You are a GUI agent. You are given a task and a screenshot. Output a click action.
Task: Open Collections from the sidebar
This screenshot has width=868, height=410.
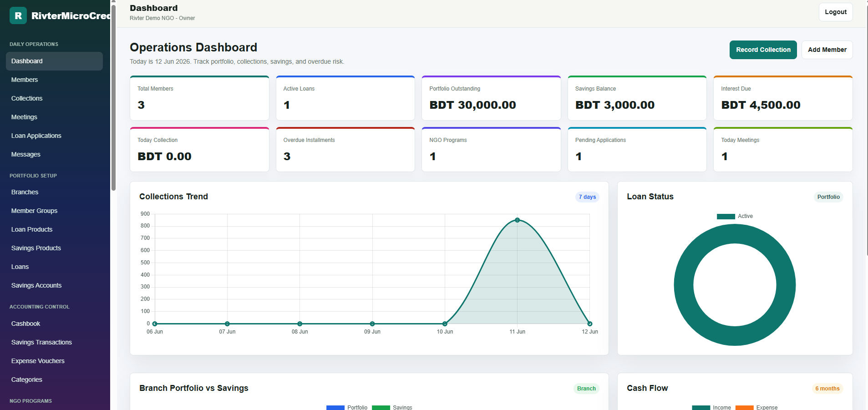tap(54, 98)
